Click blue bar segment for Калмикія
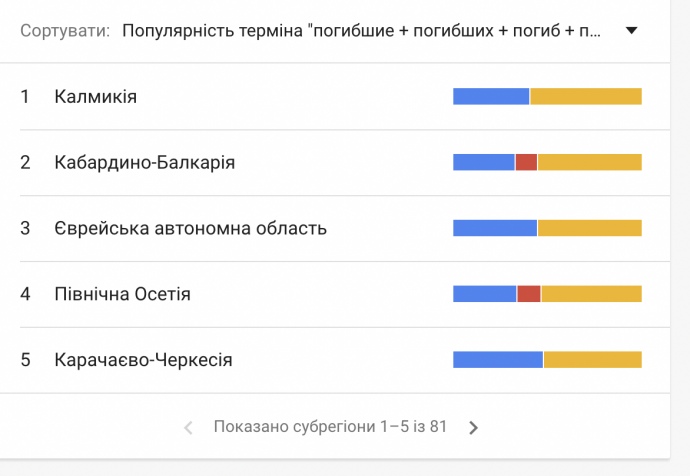The height and width of the screenshot is (476, 690). click(x=491, y=97)
